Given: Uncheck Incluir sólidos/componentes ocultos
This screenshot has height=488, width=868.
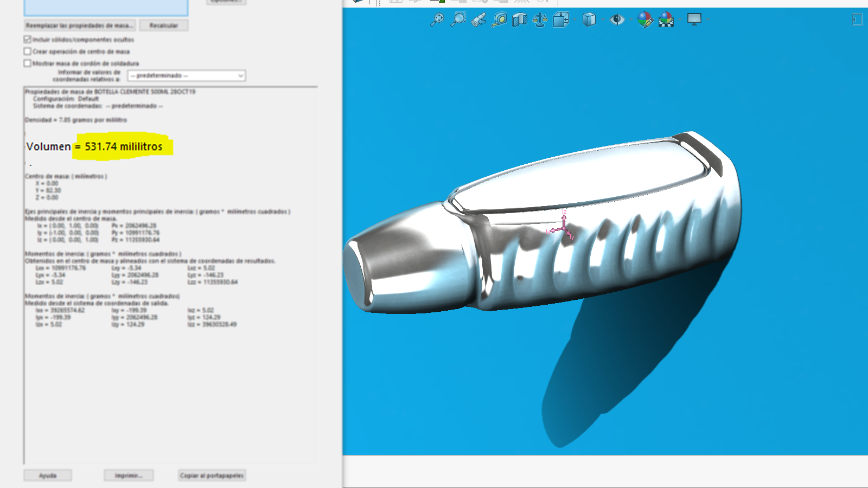Looking at the screenshot, I should tap(27, 40).
